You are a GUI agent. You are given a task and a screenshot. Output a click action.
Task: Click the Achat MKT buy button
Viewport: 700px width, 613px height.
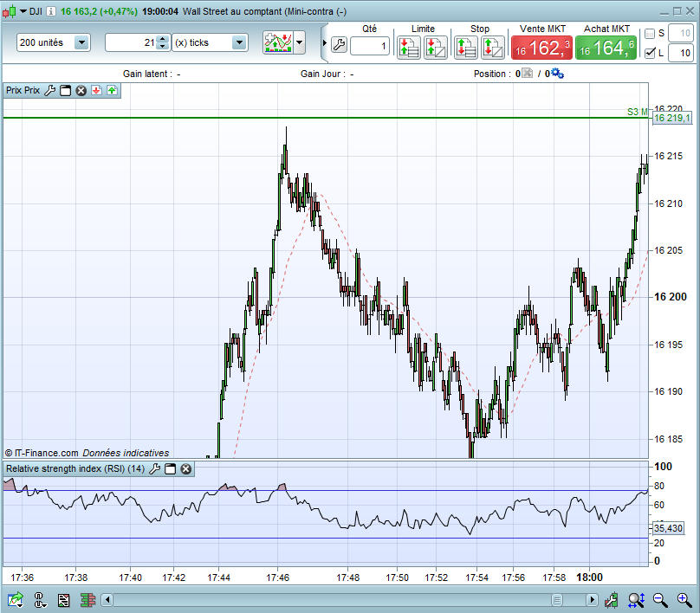pyautogui.click(x=606, y=48)
